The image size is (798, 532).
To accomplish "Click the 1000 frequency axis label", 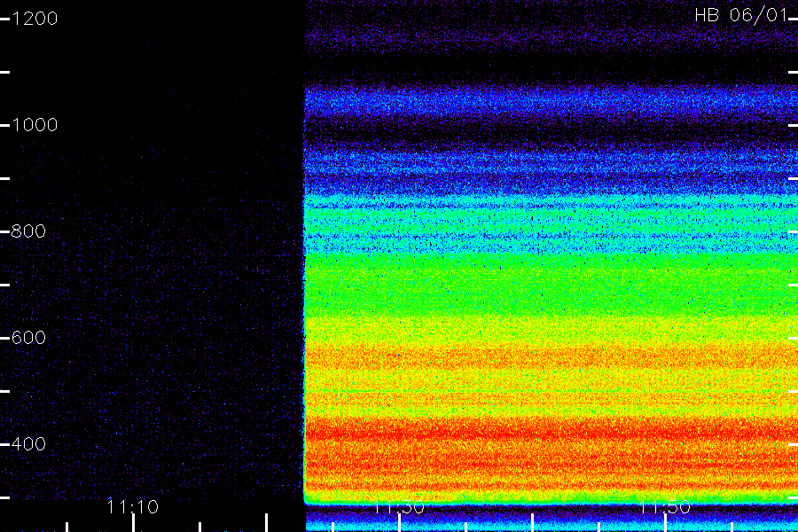I will pos(34,125).
